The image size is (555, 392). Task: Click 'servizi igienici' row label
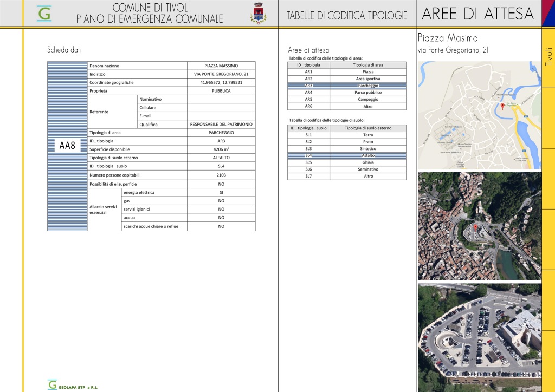coord(137,209)
